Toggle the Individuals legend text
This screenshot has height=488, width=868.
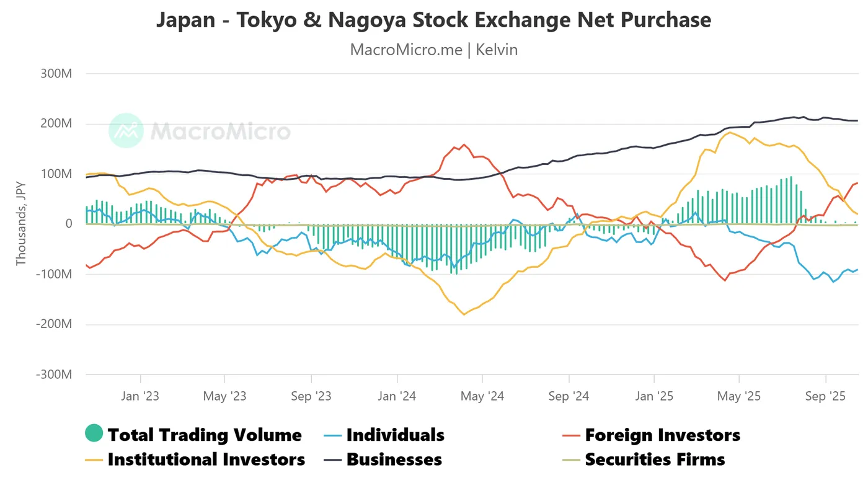pos(395,435)
